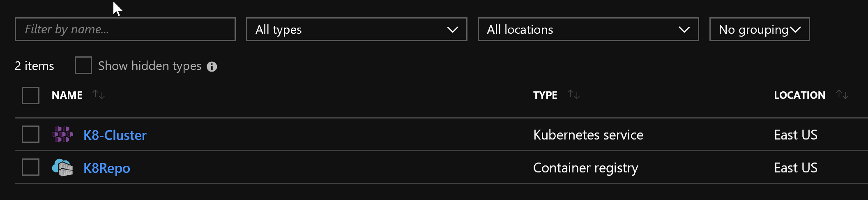Image resolution: width=868 pixels, height=200 pixels.
Task: Click the chevron in the All types box
Action: click(452, 30)
